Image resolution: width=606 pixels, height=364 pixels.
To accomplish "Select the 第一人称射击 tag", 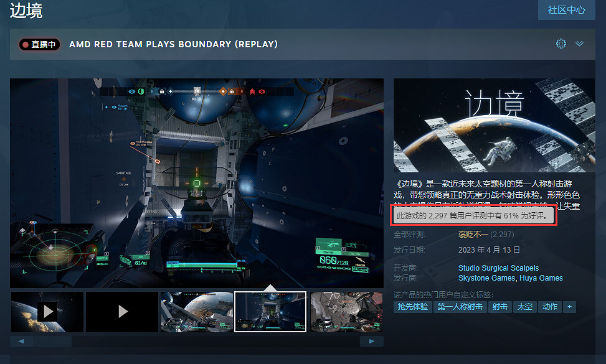I will [x=460, y=307].
